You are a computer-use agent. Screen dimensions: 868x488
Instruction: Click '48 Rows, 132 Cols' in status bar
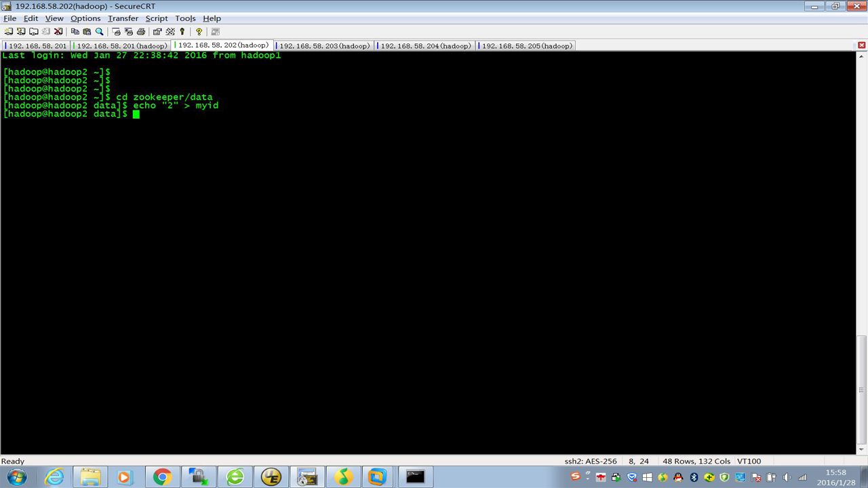click(x=696, y=461)
